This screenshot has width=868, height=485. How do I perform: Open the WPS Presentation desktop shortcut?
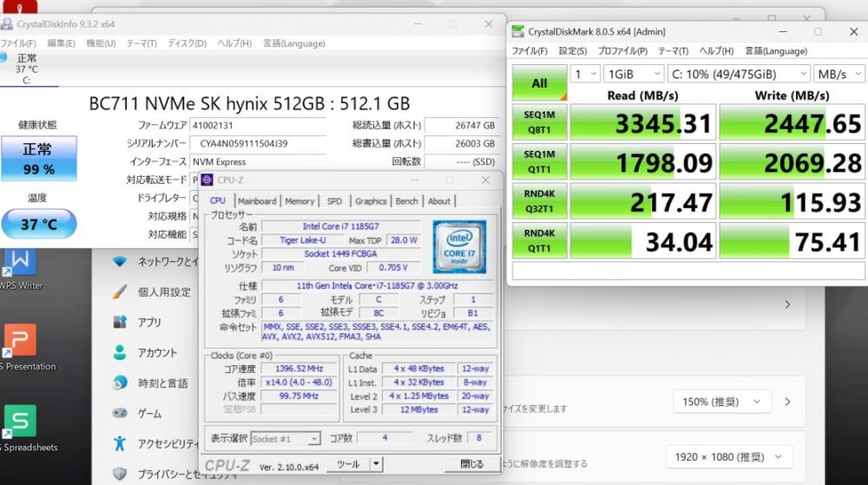20,340
